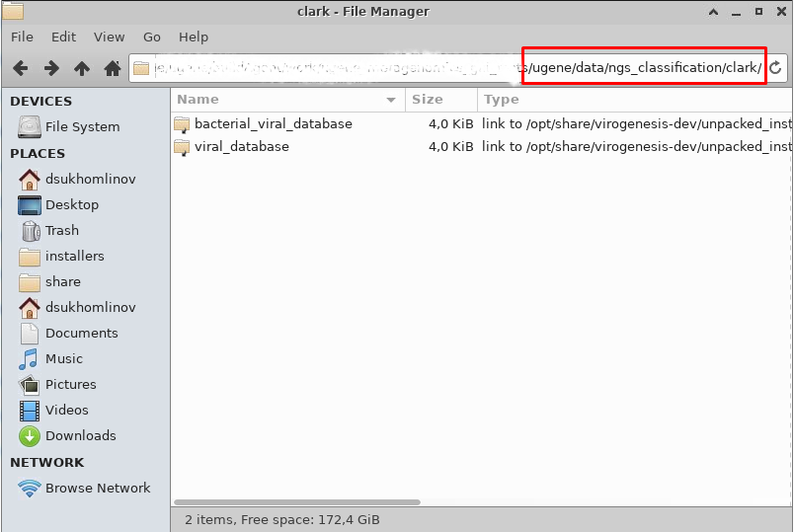Open the Go menu
Image resolution: width=794 pixels, height=532 pixels.
(x=151, y=37)
